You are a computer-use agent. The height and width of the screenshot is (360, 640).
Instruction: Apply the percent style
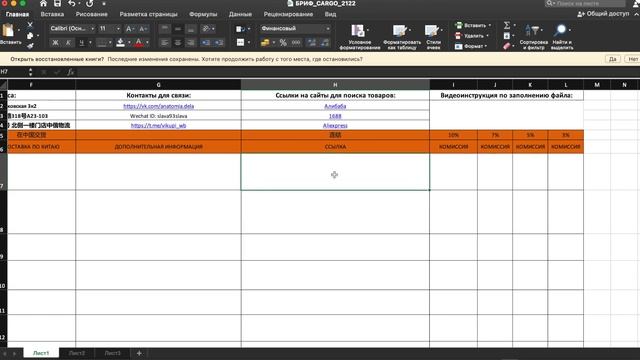pos(283,42)
